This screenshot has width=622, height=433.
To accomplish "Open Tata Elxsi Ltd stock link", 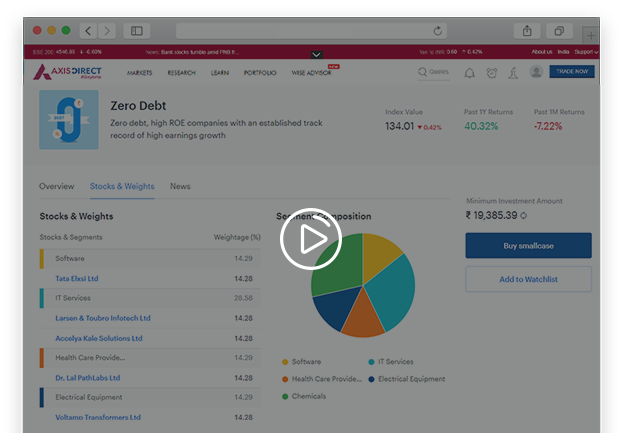I will [77, 278].
